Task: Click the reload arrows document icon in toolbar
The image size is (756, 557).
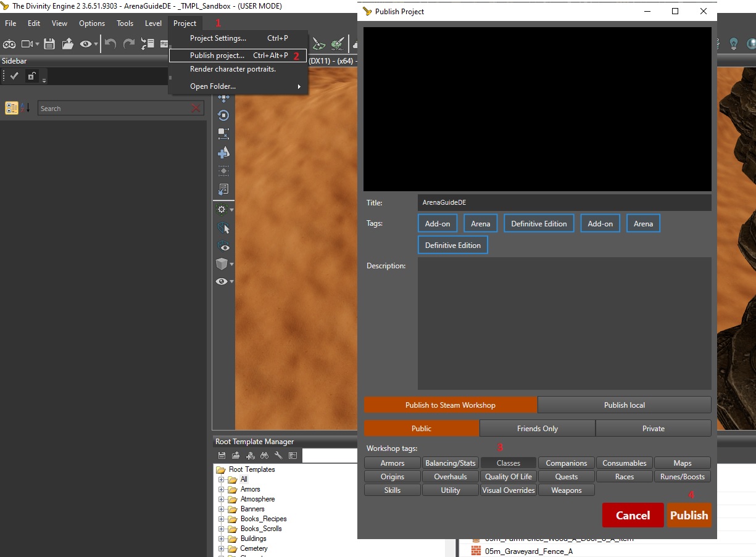Action: [147, 44]
